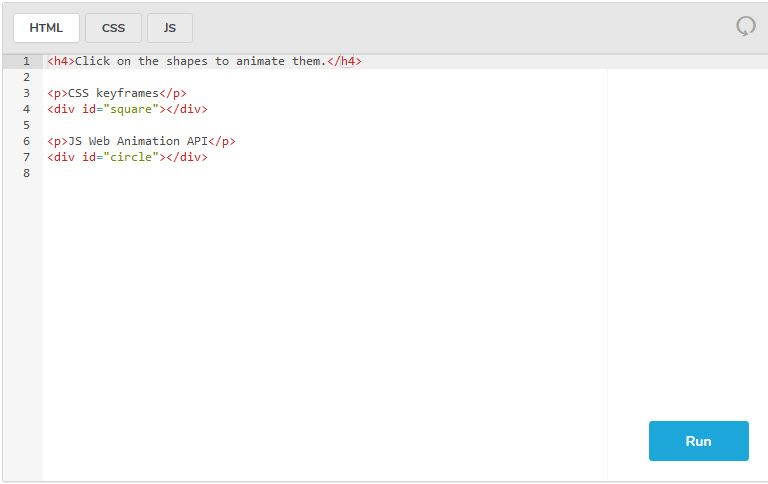Click line number 7 in the gutter

[26, 157]
